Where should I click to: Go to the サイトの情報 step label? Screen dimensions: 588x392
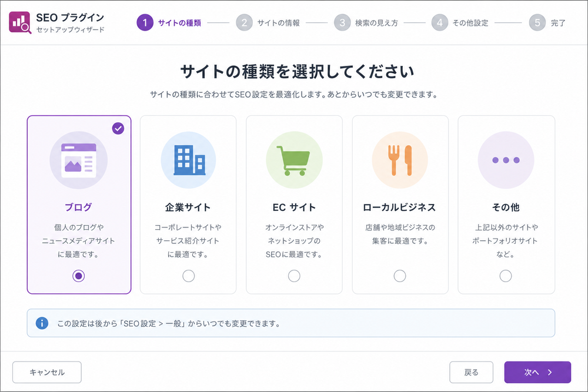pyautogui.click(x=279, y=23)
